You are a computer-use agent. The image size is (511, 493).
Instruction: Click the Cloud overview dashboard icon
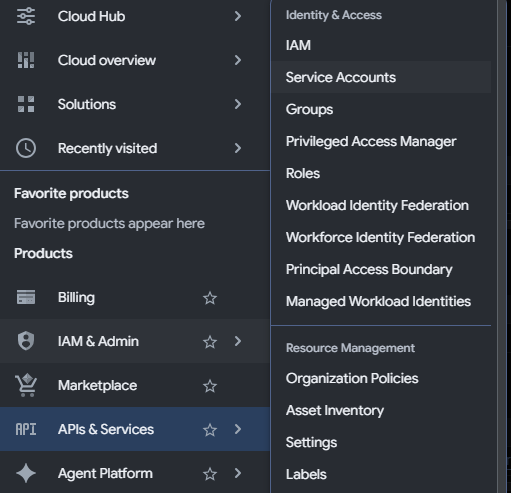click(x=26, y=60)
